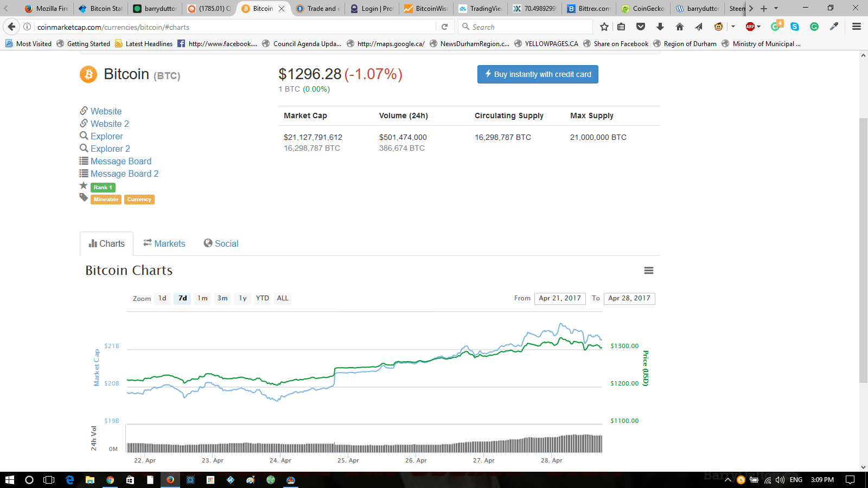Open the Windows Start menu

click(x=9, y=480)
